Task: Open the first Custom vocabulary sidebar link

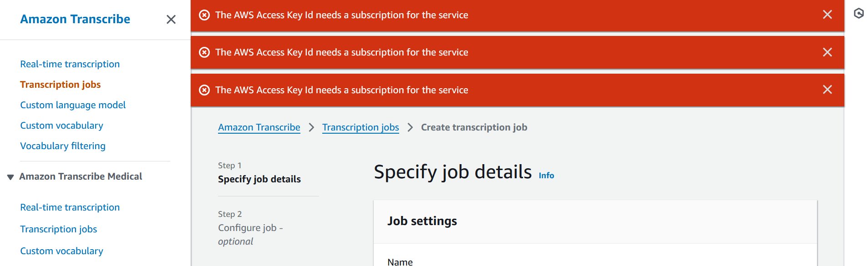Action: click(61, 125)
